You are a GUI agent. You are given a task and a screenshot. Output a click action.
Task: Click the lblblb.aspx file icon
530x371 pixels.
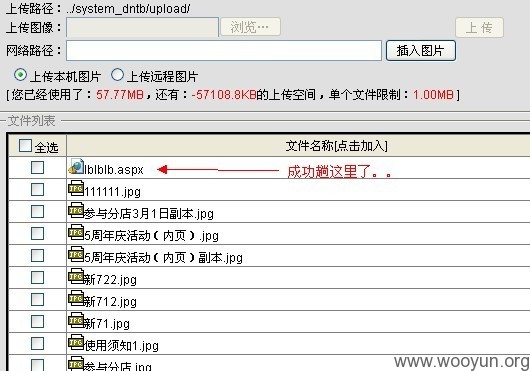[76, 167]
